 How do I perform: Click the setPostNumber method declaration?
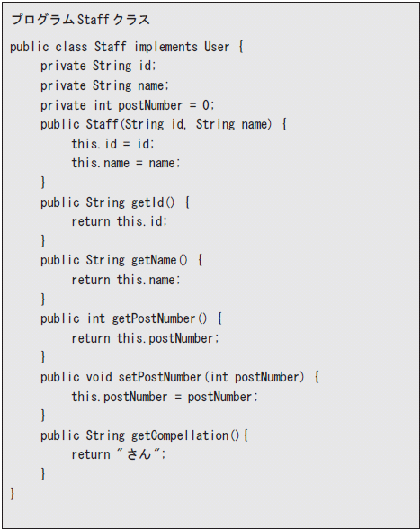coord(180,377)
